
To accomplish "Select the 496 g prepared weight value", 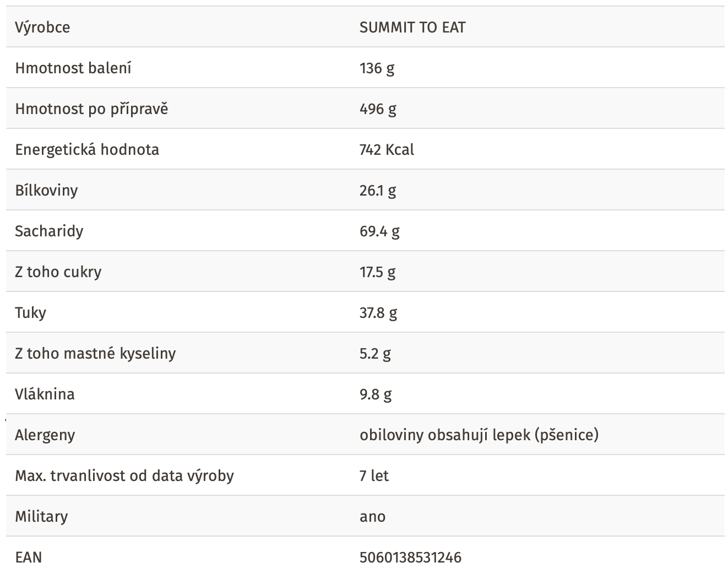I will click(x=378, y=109).
